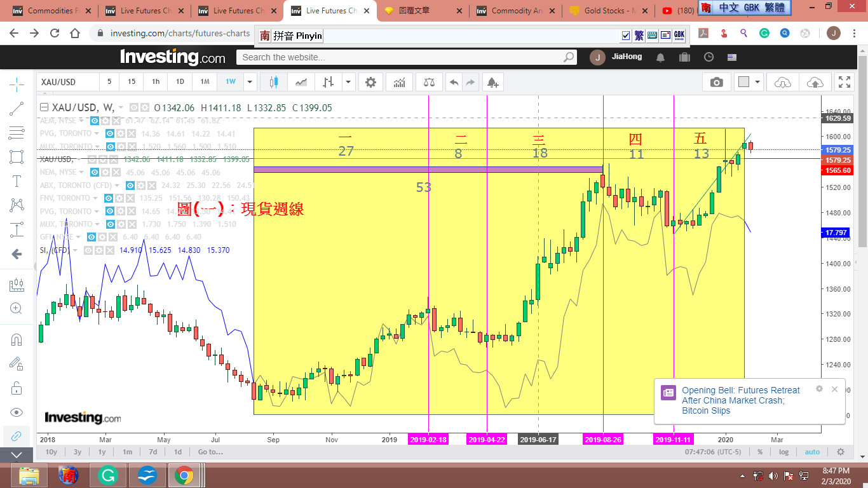Click the 3y date range button
The height and width of the screenshot is (488, 868).
click(78, 452)
